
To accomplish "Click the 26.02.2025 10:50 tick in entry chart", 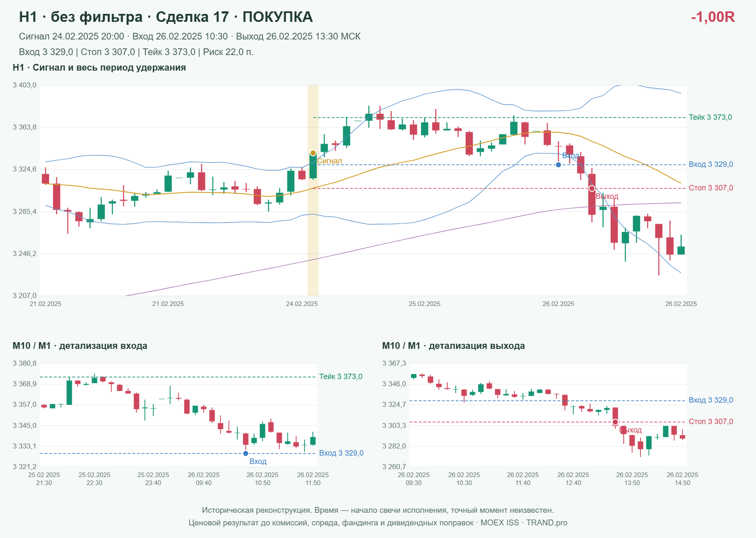I will [x=262, y=479].
